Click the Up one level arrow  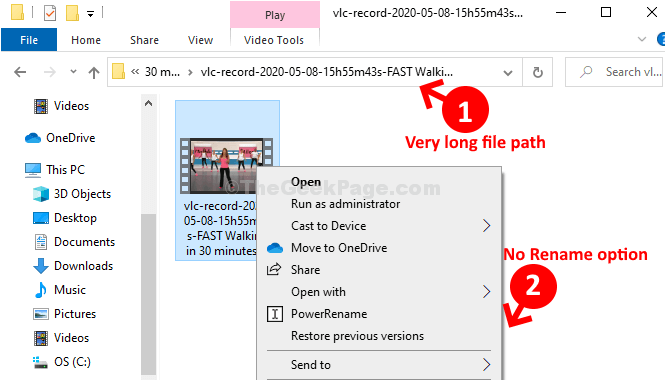click(x=94, y=73)
